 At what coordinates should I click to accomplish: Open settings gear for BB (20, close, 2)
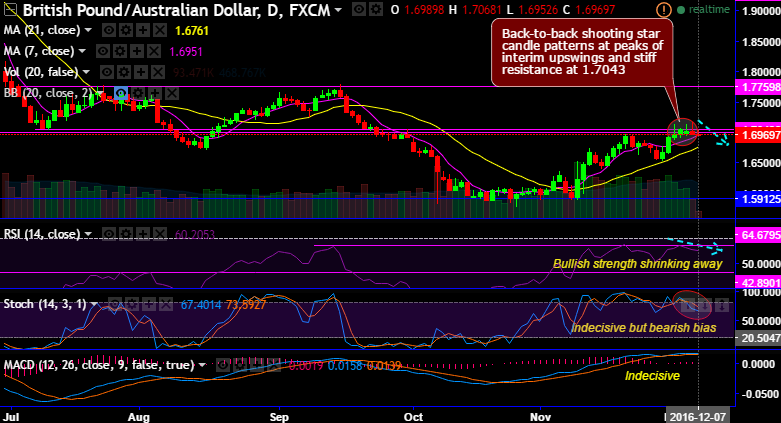137,93
